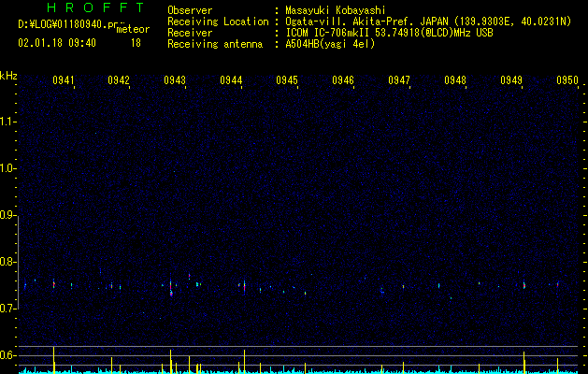Click the 0.7 kHz axis label
The width and height of the screenshot is (588, 374).
click(7, 309)
